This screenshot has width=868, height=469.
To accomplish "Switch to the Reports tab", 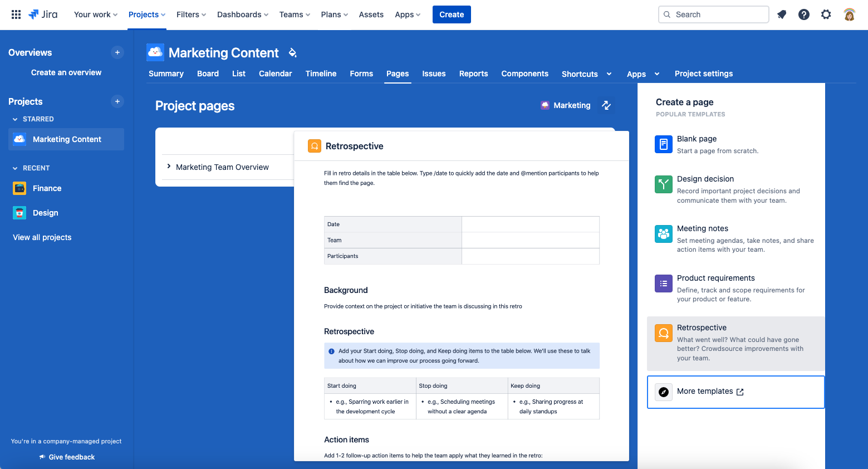I will (473, 74).
